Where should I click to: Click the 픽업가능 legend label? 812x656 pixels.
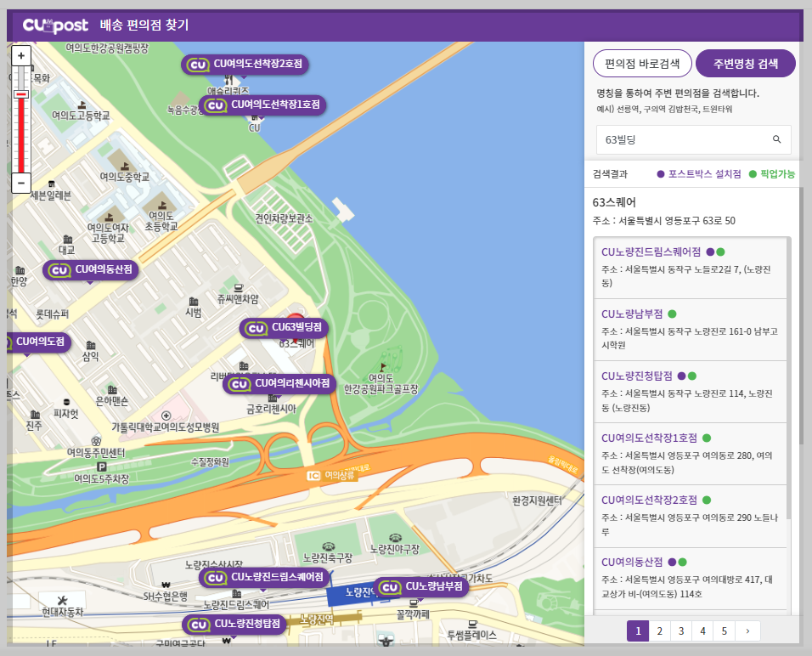click(777, 174)
